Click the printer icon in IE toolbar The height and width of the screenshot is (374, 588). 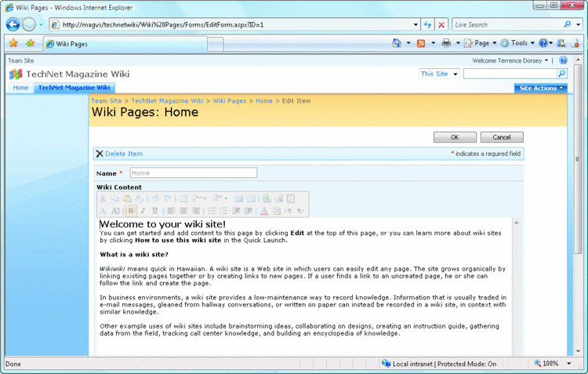click(x=446, y=43)
